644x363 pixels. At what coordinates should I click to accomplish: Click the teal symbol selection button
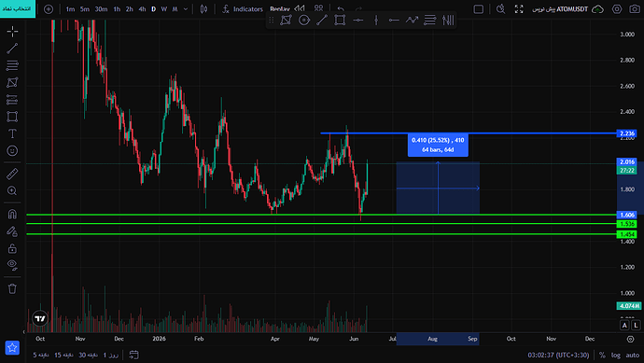(18, 8)
